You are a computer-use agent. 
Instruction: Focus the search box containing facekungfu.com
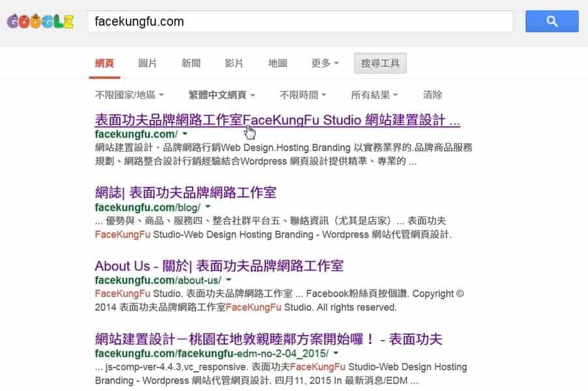click(x=301, y=22)
